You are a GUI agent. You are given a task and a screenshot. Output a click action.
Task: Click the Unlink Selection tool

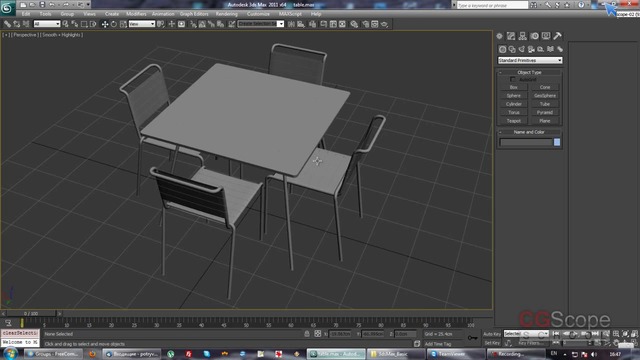(x=16, y=24)
